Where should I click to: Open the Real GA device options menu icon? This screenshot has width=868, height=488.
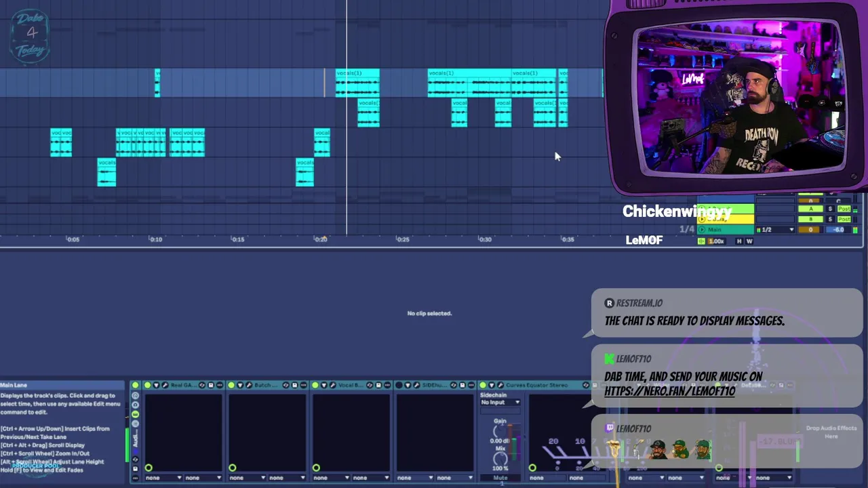[220, 385]
